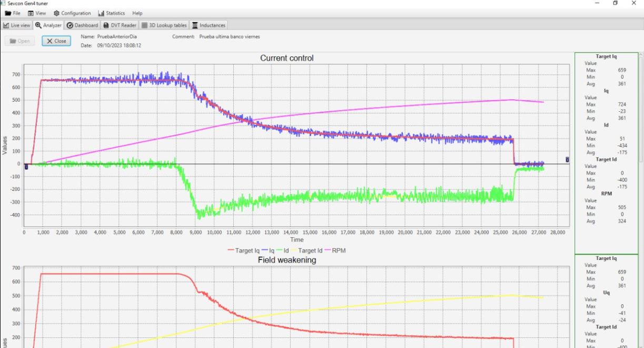Open the View menu
This screenshot has height=348, width=644.
click(37, 13)
